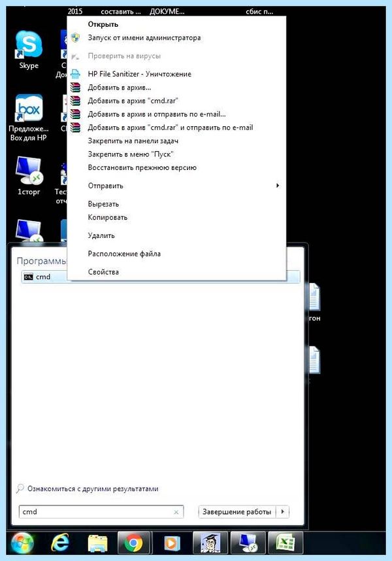
Task: Open Google Chrome from the taskbar
Action: [x=134, y=543]
